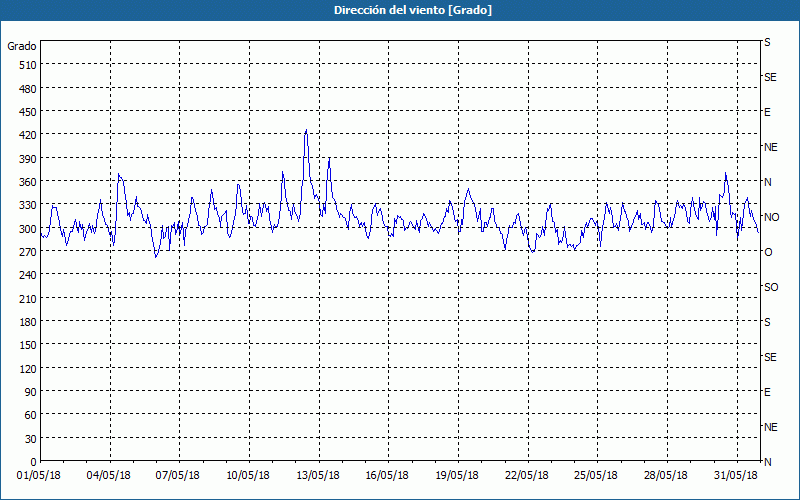Click the date label 07/05/18
Viewport: 800px width, 500px height.
pyautogui.click(x=178, y=476)
